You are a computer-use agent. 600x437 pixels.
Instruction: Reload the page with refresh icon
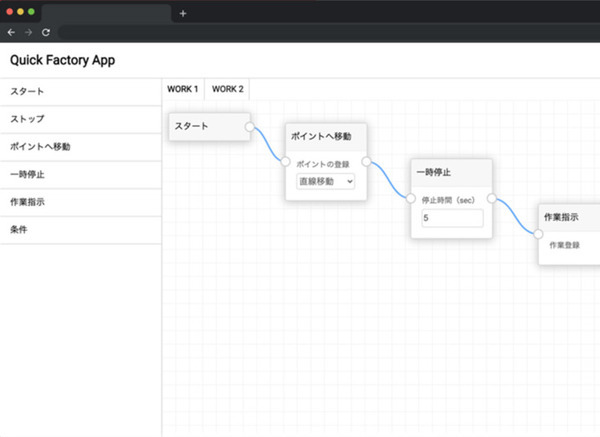point(45,32)
